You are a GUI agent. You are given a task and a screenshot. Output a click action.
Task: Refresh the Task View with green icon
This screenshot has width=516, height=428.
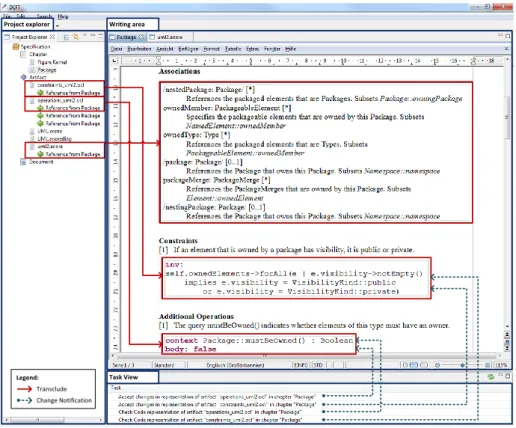[491, 377]
